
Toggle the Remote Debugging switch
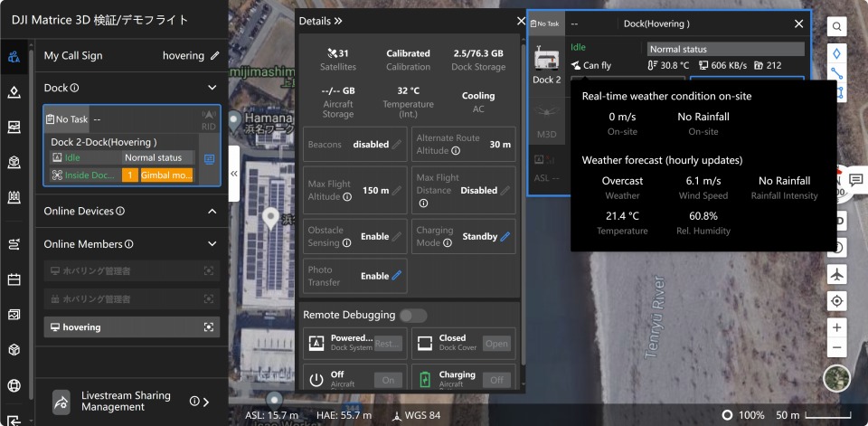tap(413, 316)
